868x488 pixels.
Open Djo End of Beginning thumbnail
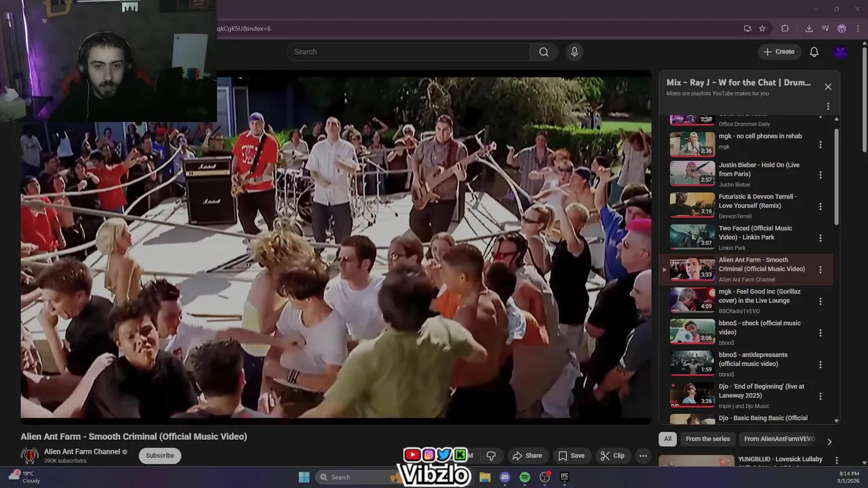[x=692, y=396]
